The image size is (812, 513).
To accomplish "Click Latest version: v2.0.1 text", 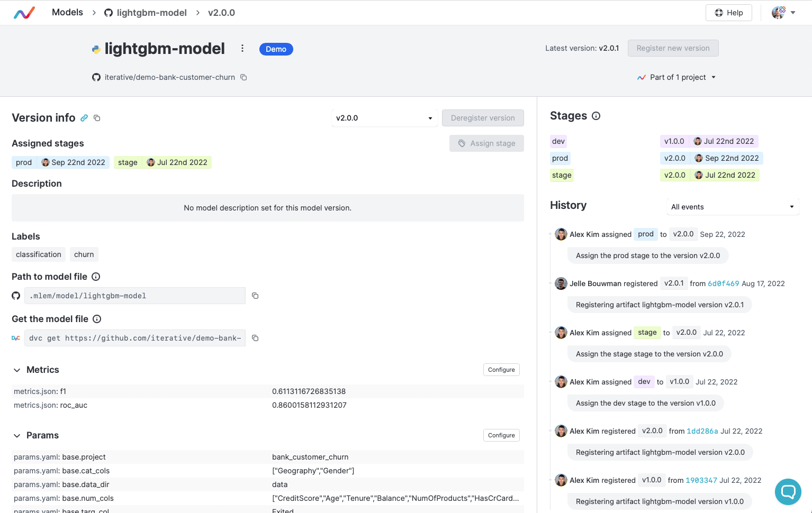I will pyautogui.click(x=582, y=48).
